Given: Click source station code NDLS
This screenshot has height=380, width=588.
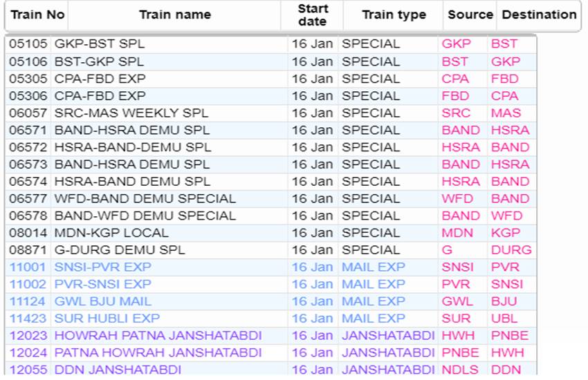Looking at the screenshot, I should point(459,370).
